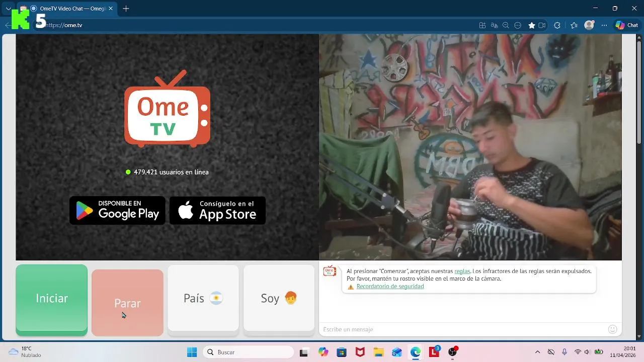Toggle the favorites star for this page
Screen dimensions: 644x362
[531, 25]
